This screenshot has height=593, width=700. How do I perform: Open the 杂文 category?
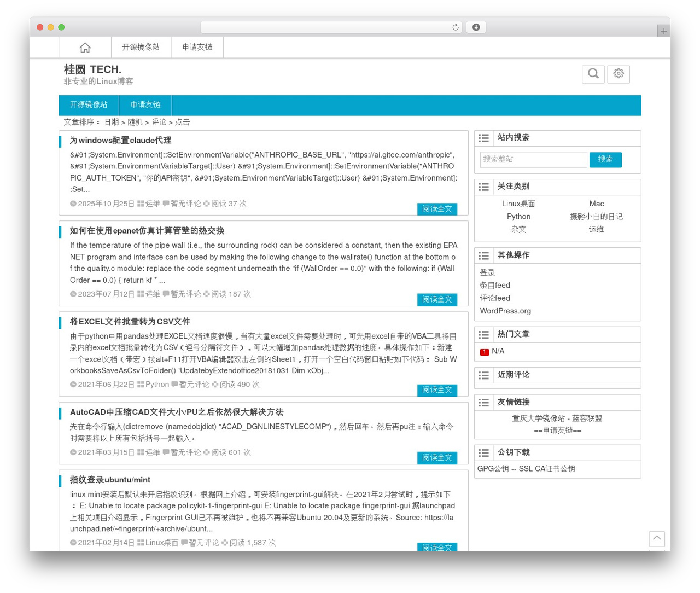[x=518, y=230]
